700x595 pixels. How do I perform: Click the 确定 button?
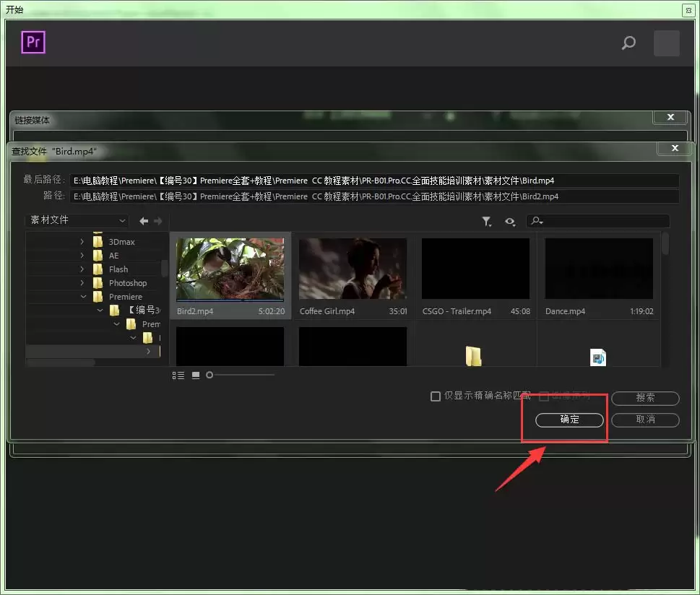click(569, 420)
